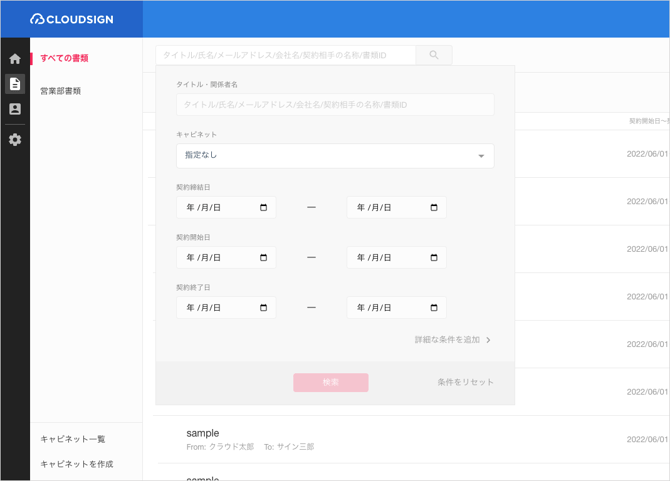The width and height of the screenshot is (670, 481).
Task: Open calendar picker for 契約開始日 start date
Action: 264,258
